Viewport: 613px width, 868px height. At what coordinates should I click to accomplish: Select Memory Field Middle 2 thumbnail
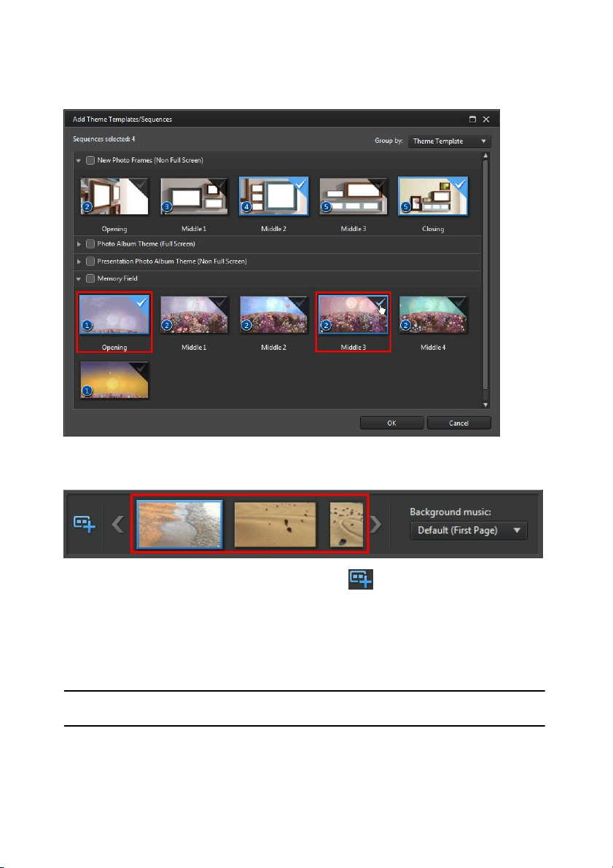click(273, 314)
